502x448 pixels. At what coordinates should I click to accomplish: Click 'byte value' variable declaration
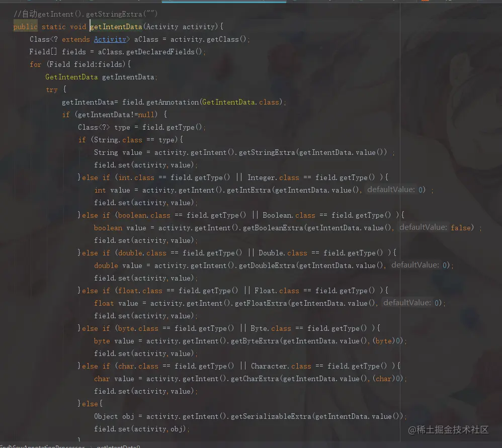(114, 341)
